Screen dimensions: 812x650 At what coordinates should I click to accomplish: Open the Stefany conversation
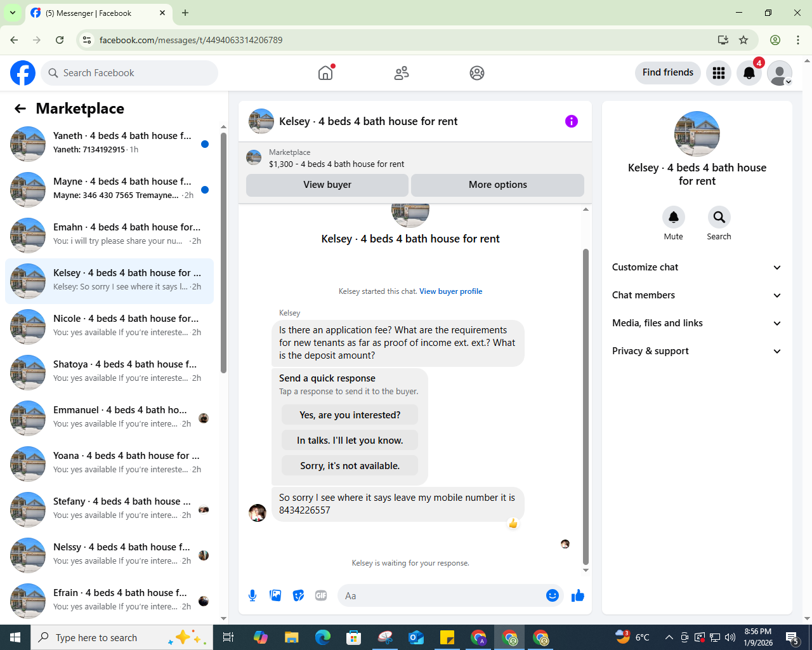109,510
